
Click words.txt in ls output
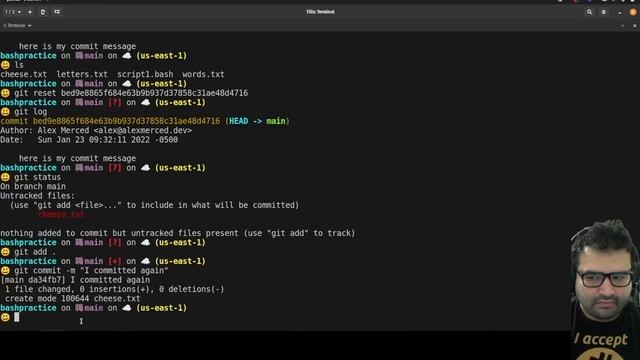point(203,74)
